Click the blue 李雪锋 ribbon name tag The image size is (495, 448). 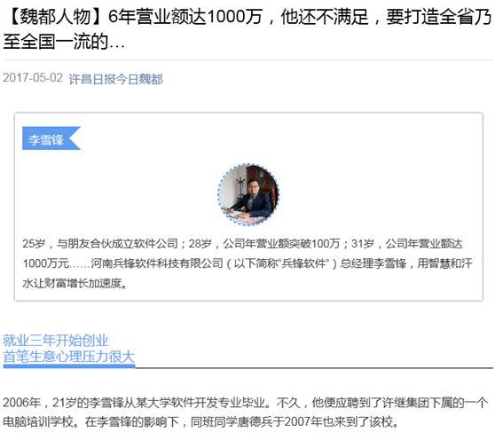coord(51,138)
